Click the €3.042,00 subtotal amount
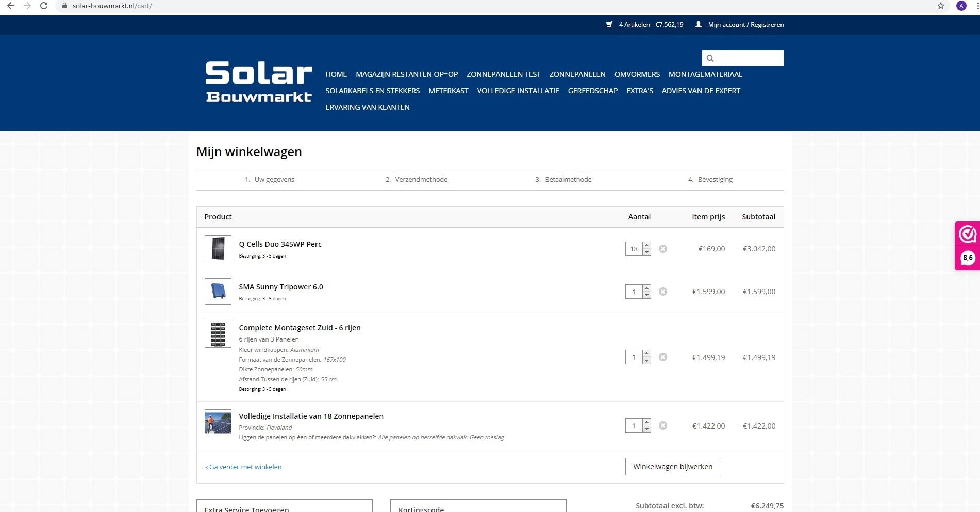Image resolution: width=980 pixels, height=512 pixels. tap(759, 249)
